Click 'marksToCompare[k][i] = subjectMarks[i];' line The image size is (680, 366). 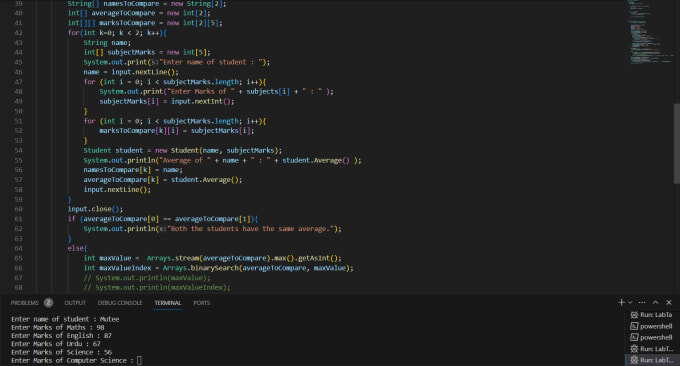coord(177,131)
